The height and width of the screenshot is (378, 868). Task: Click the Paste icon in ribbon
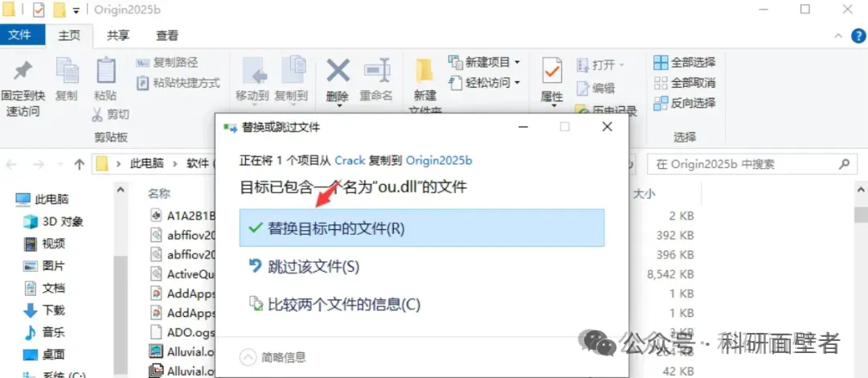[105, 71]
